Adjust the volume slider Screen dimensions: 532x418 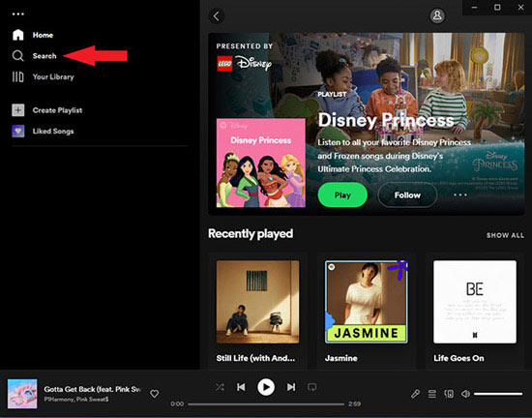(x=498, y=394)
